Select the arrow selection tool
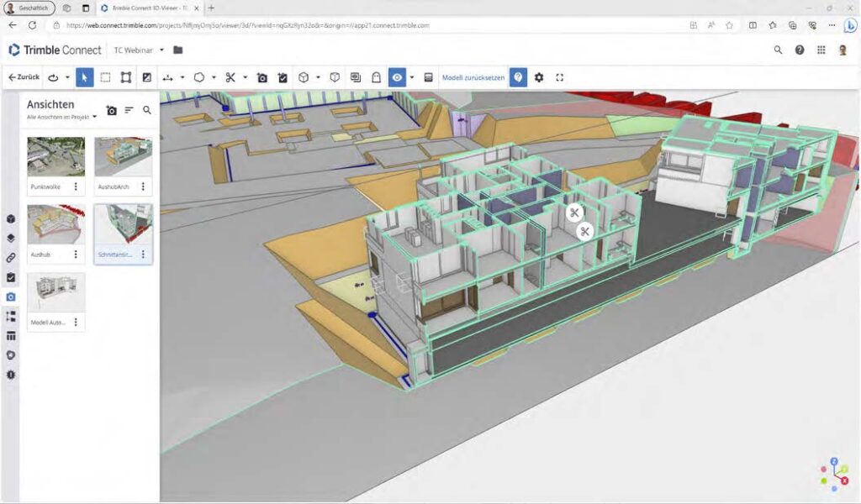The width and height of the screenshot is (861, 504). click(x=84, y=77)
